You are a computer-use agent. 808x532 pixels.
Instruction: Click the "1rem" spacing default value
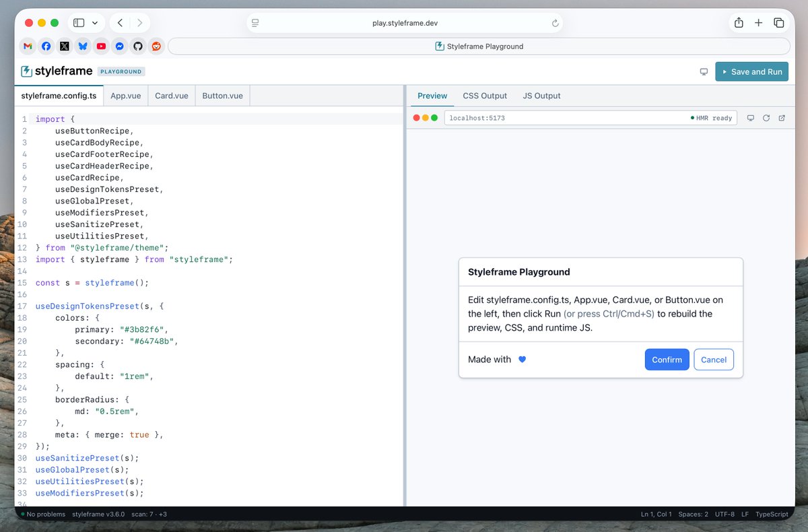(135, 376)
